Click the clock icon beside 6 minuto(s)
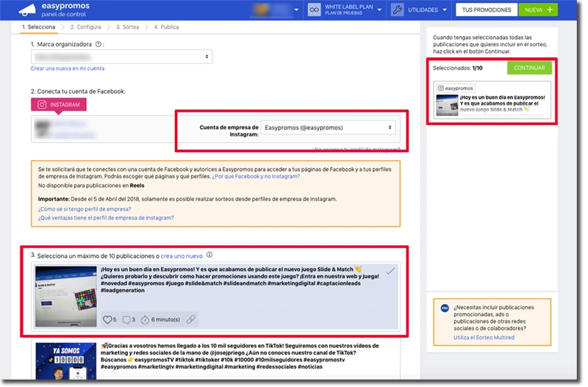The width and height of the screenshot is (588, 387). point(145,319)
